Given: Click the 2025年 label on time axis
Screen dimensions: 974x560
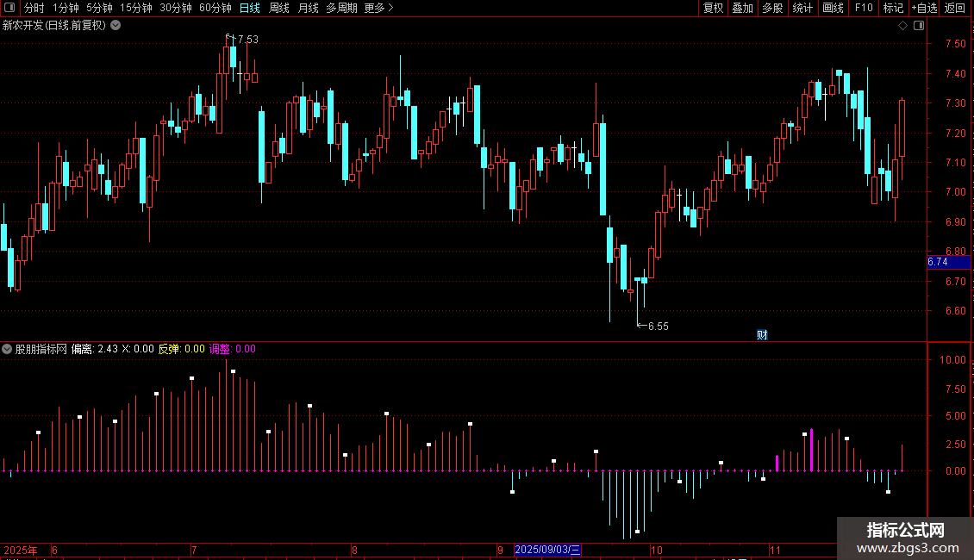Looking at the screenshot, I should click(x=21, y=550).
